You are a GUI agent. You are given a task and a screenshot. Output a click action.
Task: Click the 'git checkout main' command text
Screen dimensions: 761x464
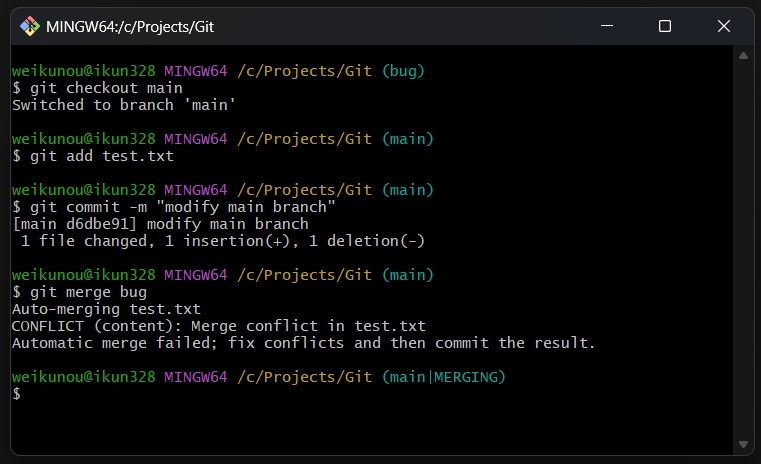click(x=106, y=88)
